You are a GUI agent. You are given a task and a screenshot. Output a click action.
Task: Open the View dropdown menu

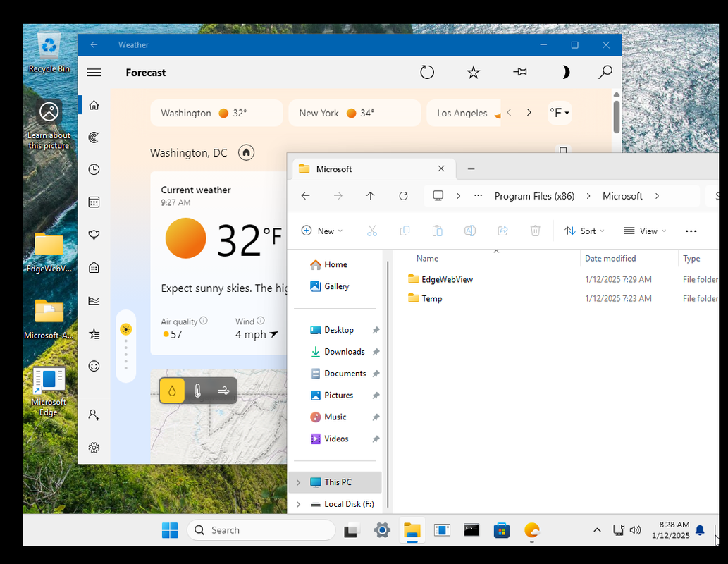[645, 231]
